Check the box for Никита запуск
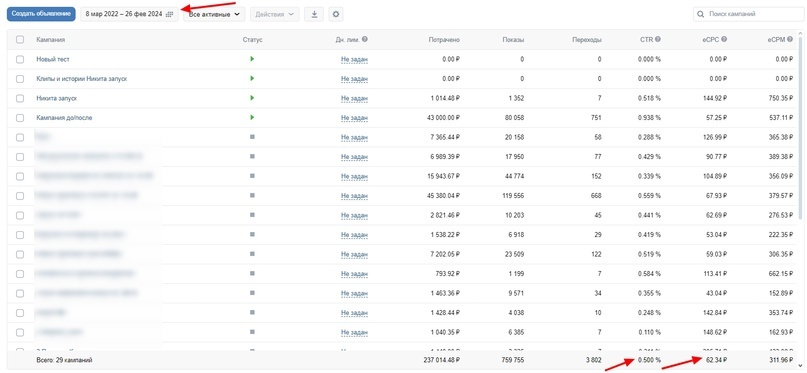The image size is (807, 373). 20,98
